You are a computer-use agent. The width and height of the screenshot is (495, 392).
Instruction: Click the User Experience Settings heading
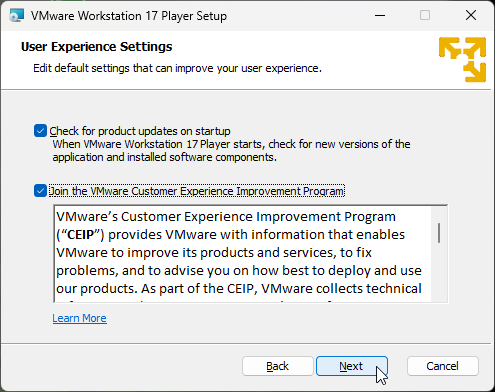tap(97, 47)
